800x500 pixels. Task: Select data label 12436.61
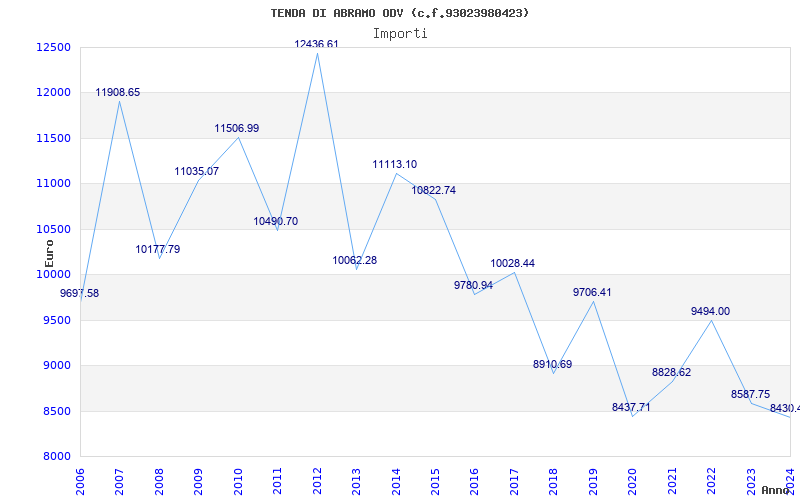click(x=316, y=44)
